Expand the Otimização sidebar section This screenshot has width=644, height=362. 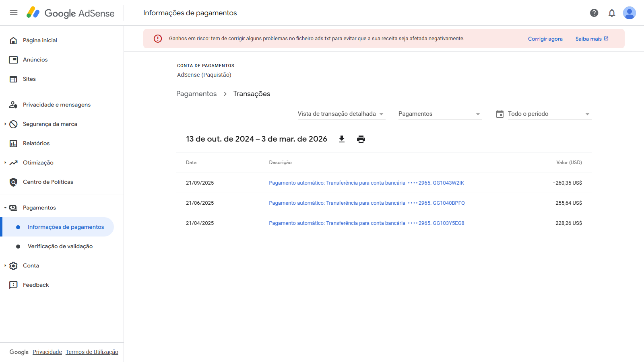(5, 162)
